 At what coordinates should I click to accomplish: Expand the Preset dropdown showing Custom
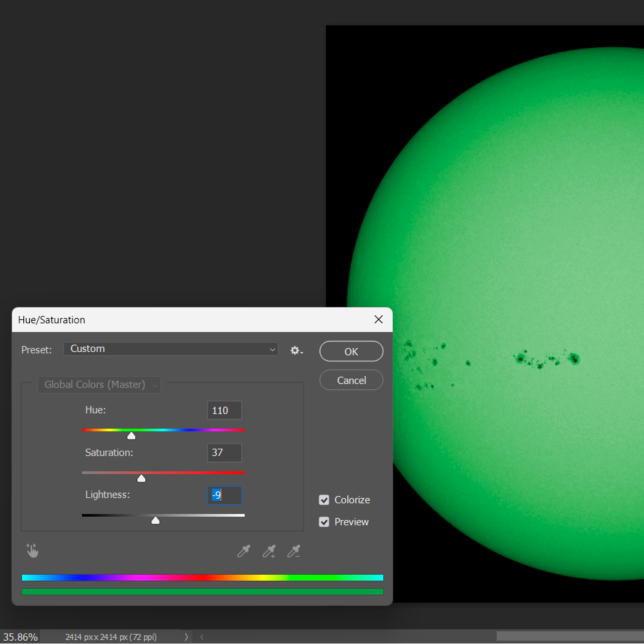[x=171, y=349]
